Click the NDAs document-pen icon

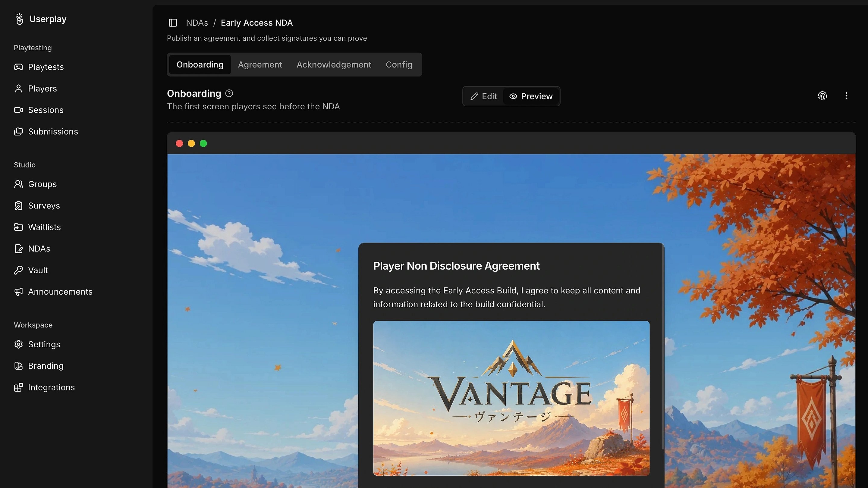pos(18,249)
